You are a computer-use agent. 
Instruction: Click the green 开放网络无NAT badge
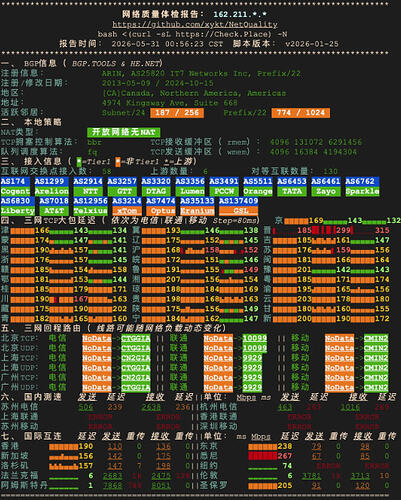click(x=124, y=132)
